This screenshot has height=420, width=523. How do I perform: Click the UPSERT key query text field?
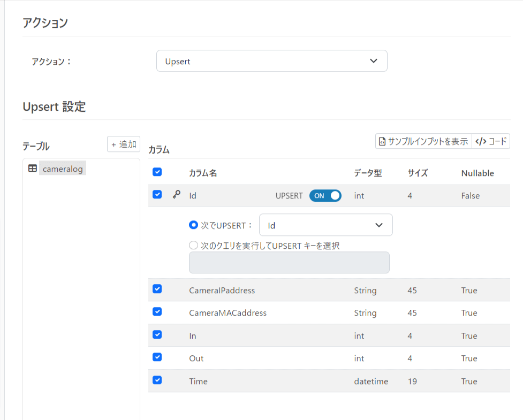(x=289, y=263)
